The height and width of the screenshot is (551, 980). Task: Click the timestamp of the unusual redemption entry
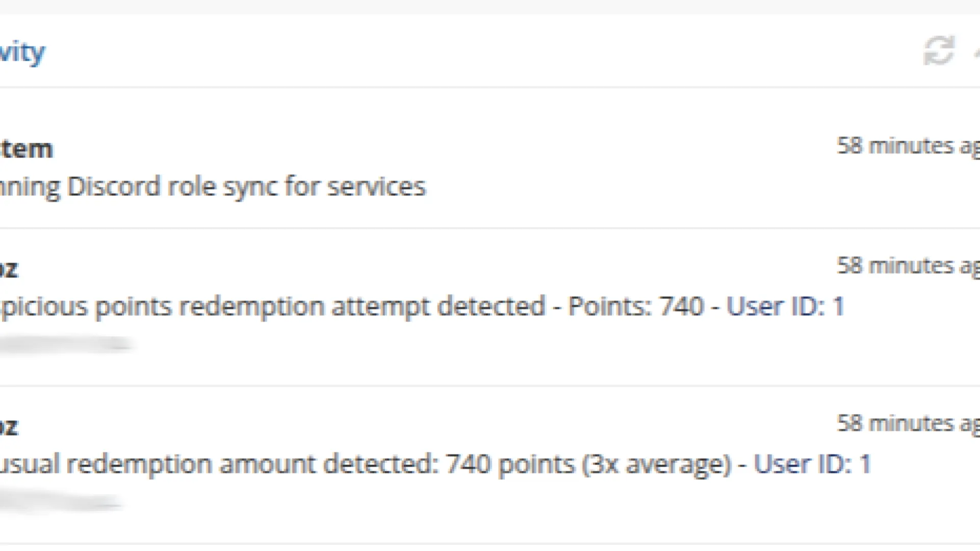(908, 423)
